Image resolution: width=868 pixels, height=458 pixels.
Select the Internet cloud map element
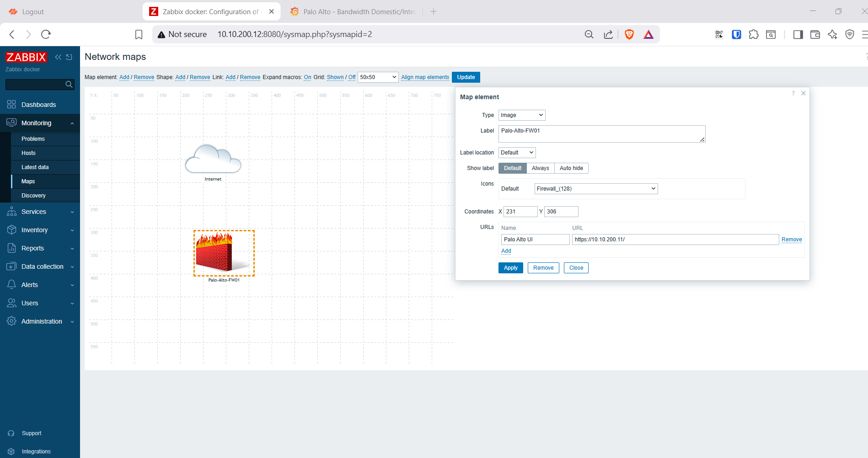213,159
